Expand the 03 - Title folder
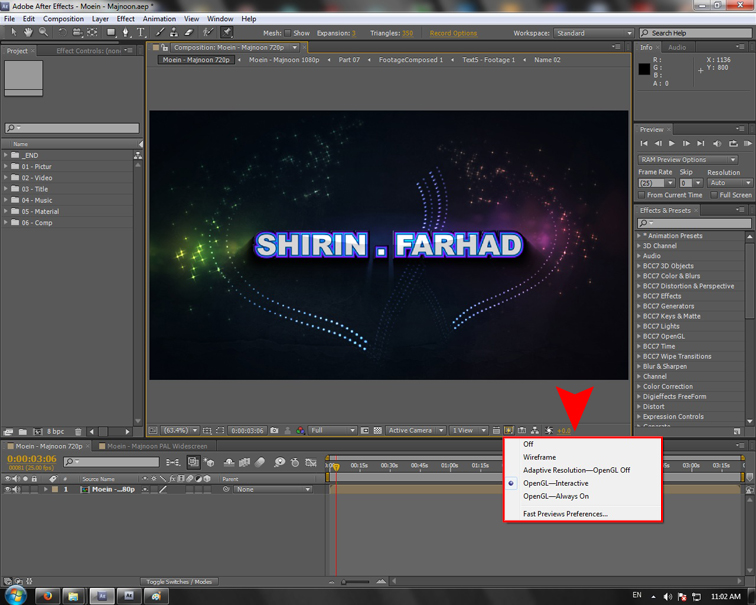756x605 pixels. tap(6, 189)
